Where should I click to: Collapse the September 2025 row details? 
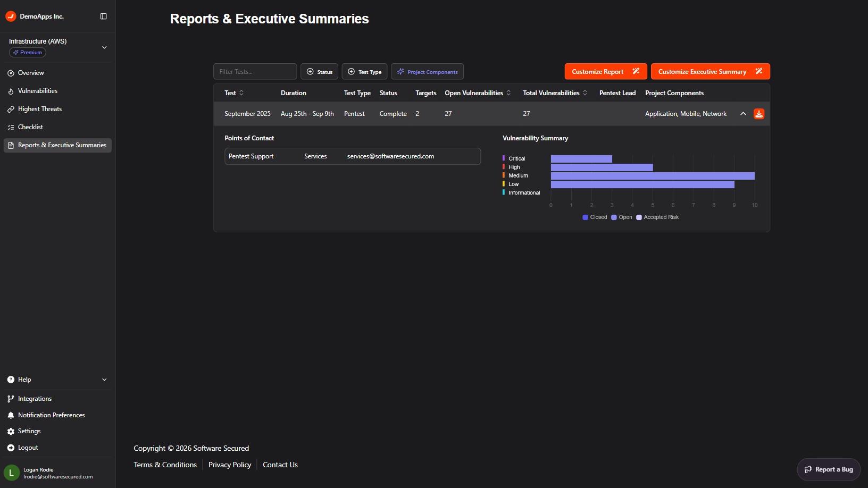click(x=743, y=114)
